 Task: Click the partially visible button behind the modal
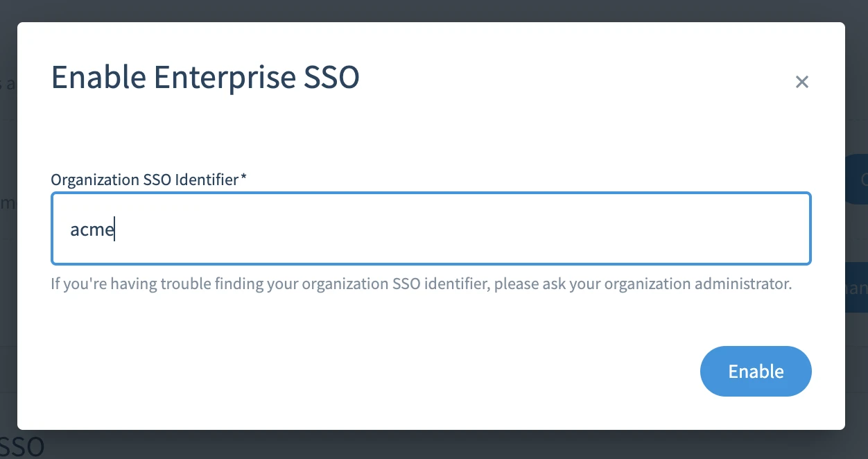(x=858, y=179)
